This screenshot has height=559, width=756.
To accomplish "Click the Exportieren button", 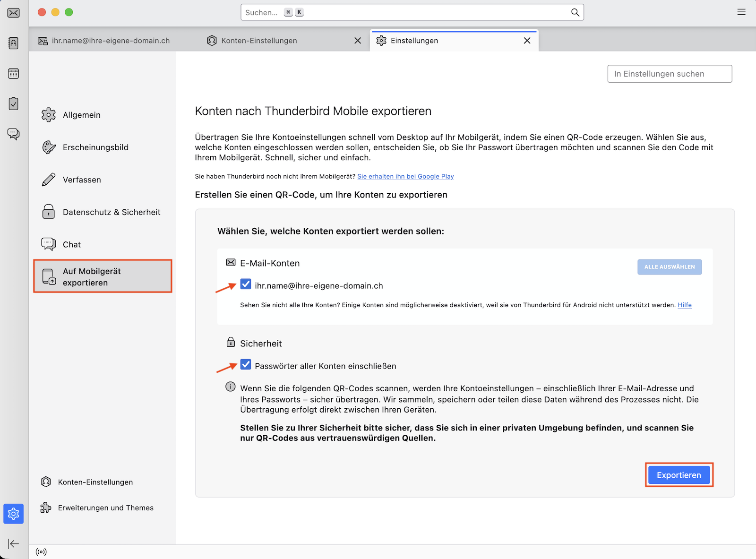I will point(679,475).
